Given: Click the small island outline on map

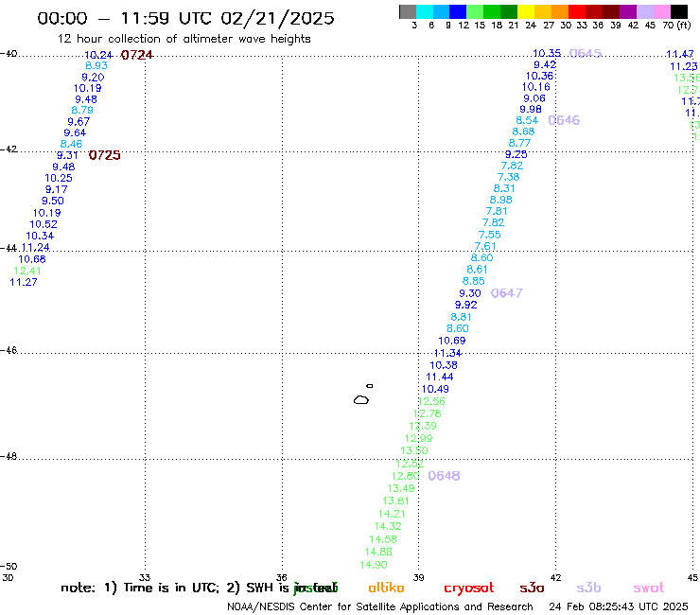Looking at the screenshot, I should pos(370,386).
